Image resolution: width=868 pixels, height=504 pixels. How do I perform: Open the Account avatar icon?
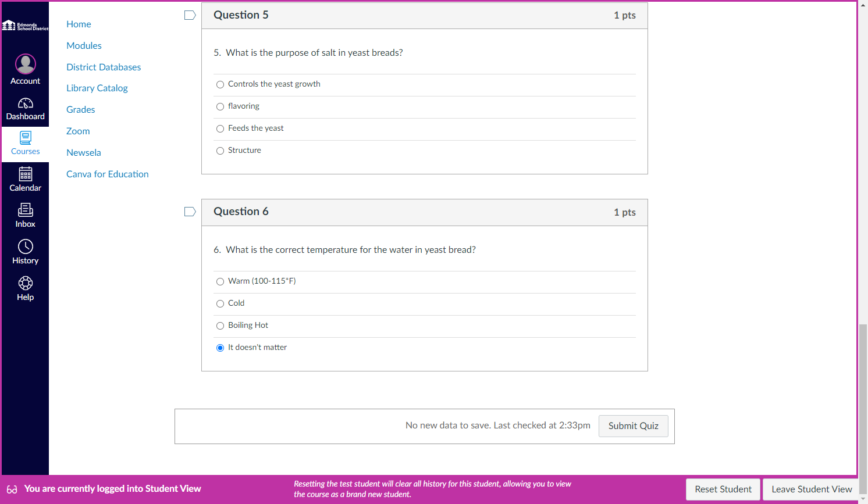(x=26, y=63)
